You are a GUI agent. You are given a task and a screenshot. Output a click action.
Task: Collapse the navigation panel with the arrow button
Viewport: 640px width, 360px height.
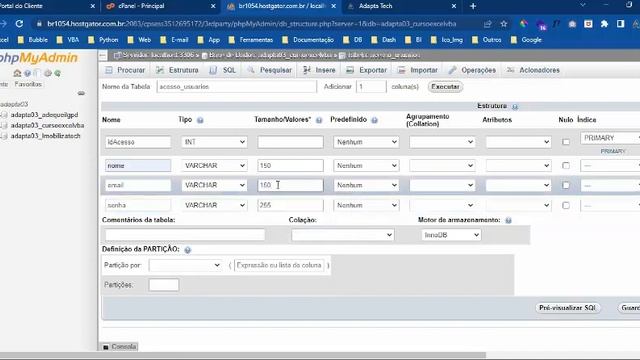click(x=103, y=55)
